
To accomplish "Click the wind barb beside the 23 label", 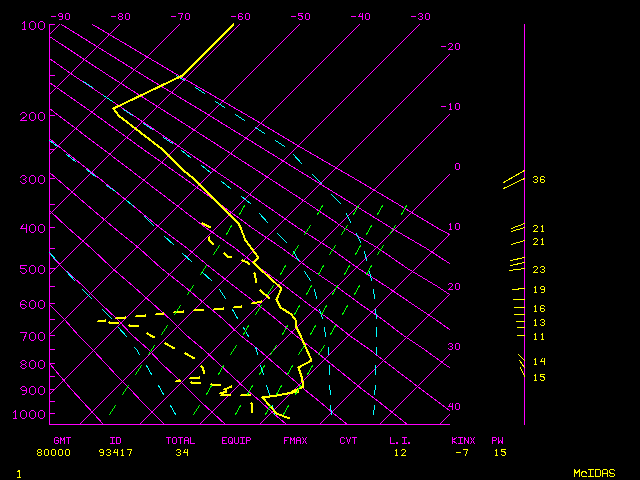I will pyautogui.click(x=517, y=265).
